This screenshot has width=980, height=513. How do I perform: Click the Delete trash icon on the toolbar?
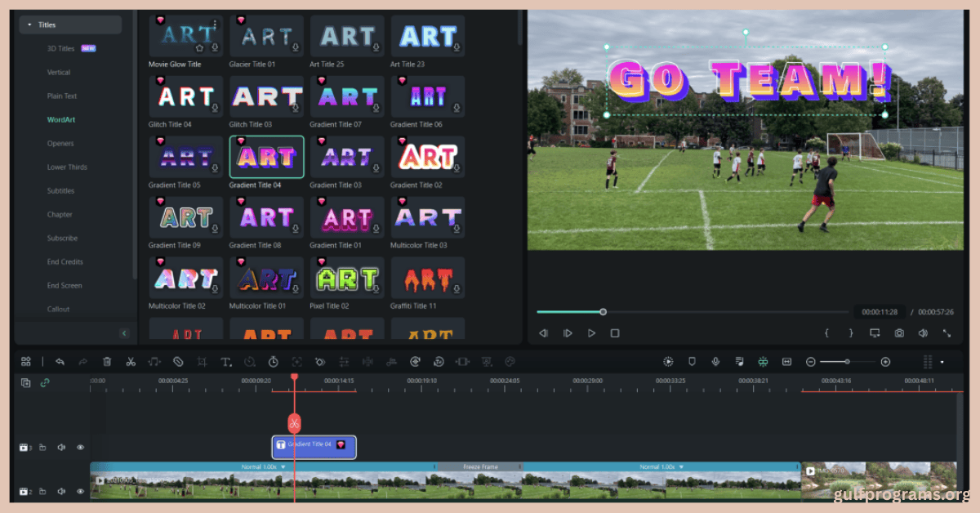coord(106,361)
